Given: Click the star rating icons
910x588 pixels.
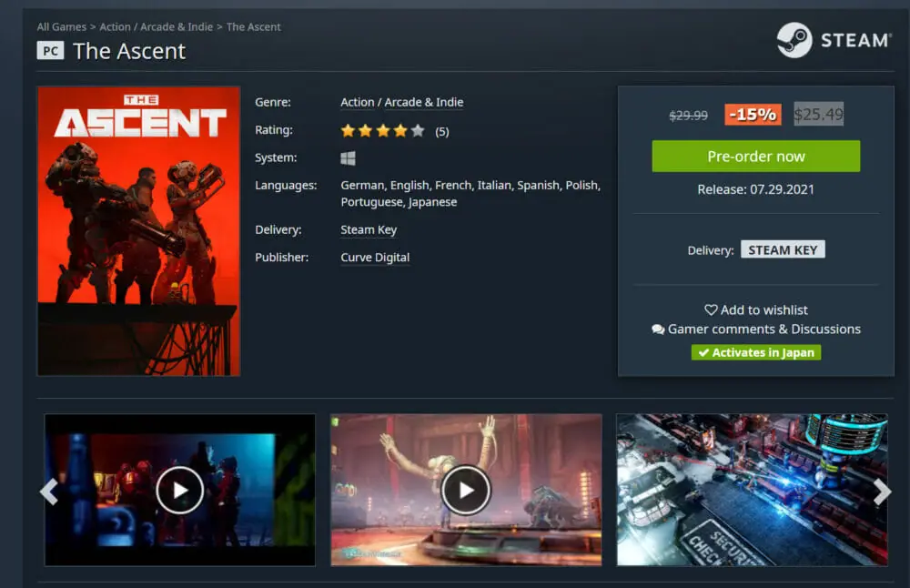Looking at the screenshot, I should [x=382, y=131].
